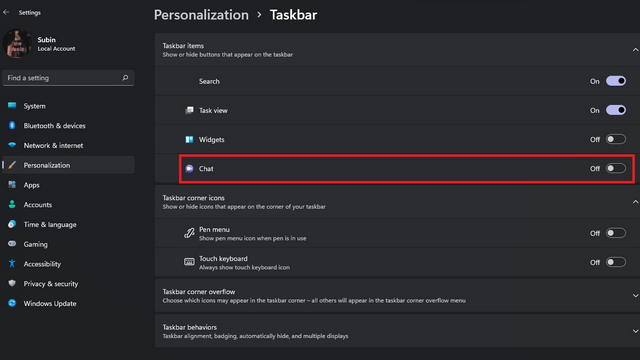The height and width of the screenshot is (360, 640).
Task: Open Bluetooth & devices via its icon
Action: (12, 125)
